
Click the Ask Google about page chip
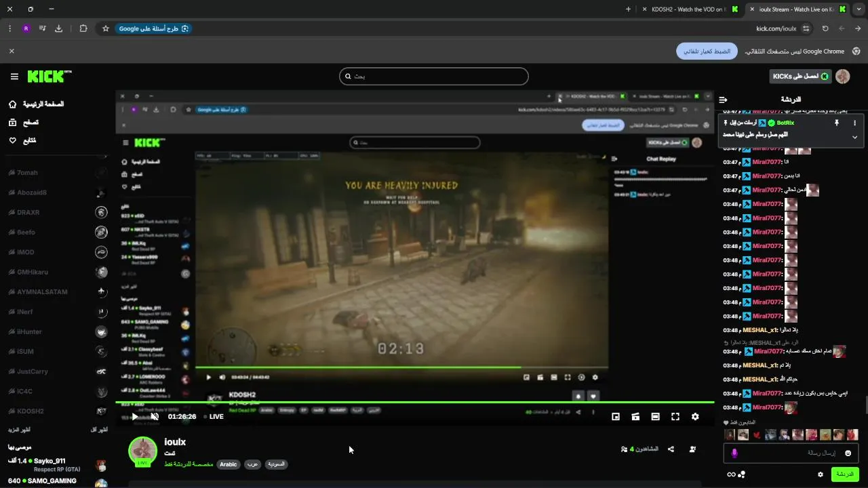point(153,28)
